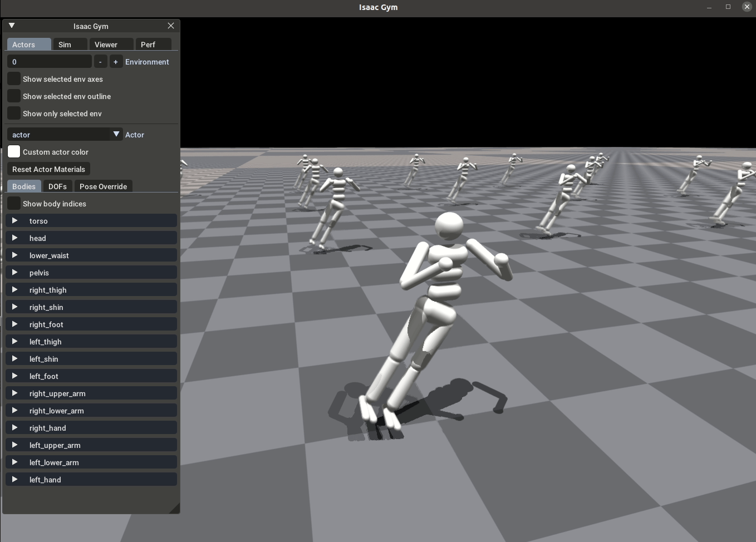The height and width of the screenshot is (542, 756).
Task: Expand the right_thigh arrow
Action: tap(15, 290)
